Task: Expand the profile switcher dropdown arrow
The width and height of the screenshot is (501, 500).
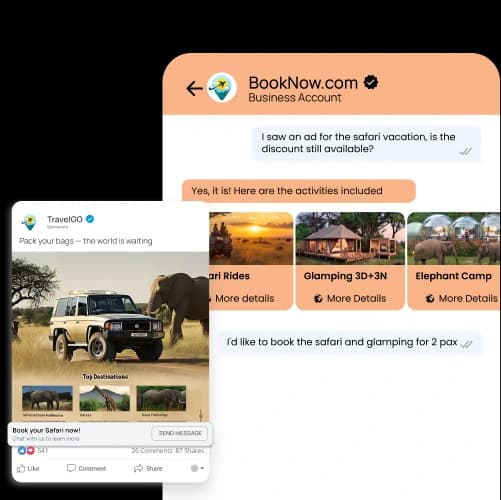Action: click(x=202, y=468)
